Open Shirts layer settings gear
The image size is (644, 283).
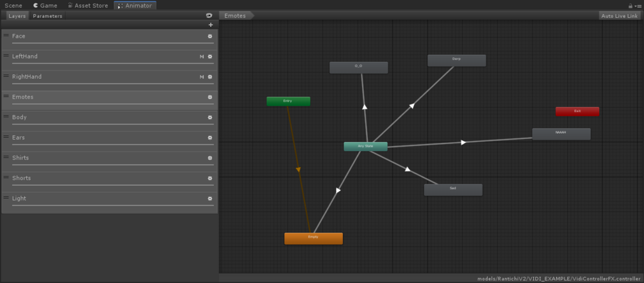click(x=210, y=158)
